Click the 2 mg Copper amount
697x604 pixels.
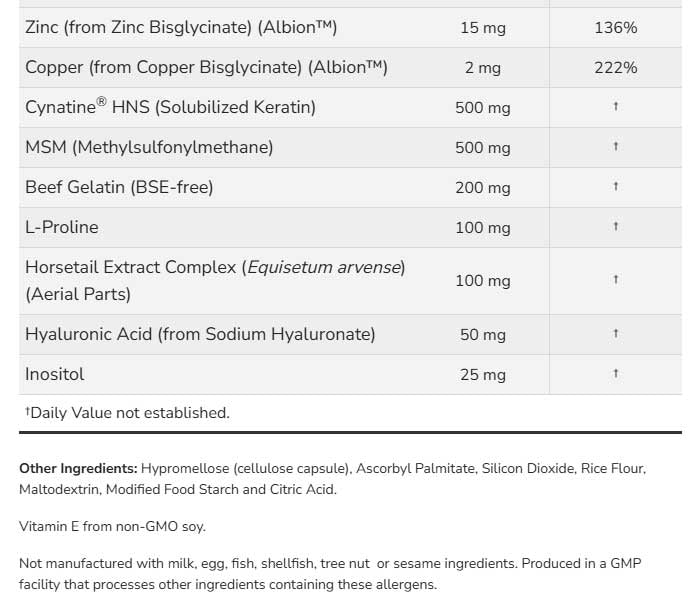coord(483,67)
